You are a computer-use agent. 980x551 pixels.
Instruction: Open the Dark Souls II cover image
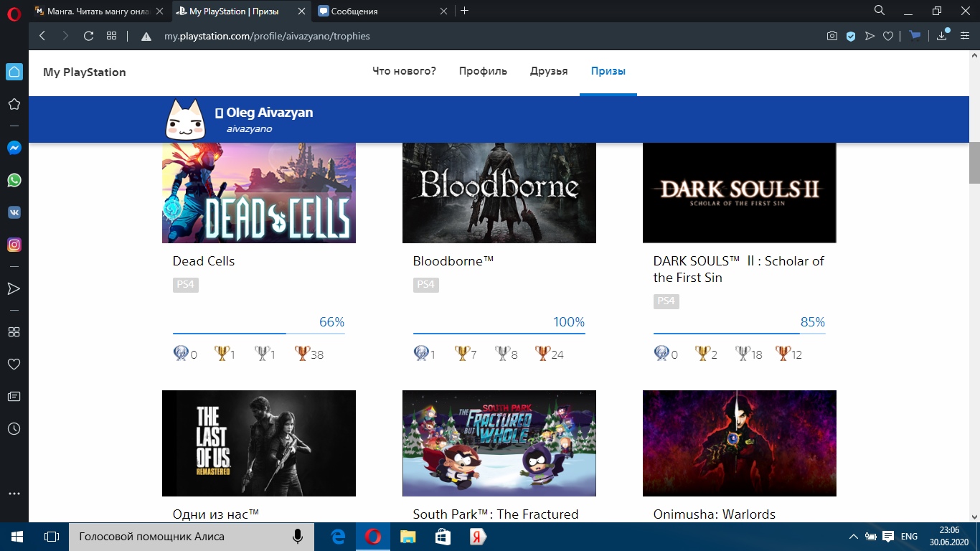pyautogui.click(x=740, y=193)
